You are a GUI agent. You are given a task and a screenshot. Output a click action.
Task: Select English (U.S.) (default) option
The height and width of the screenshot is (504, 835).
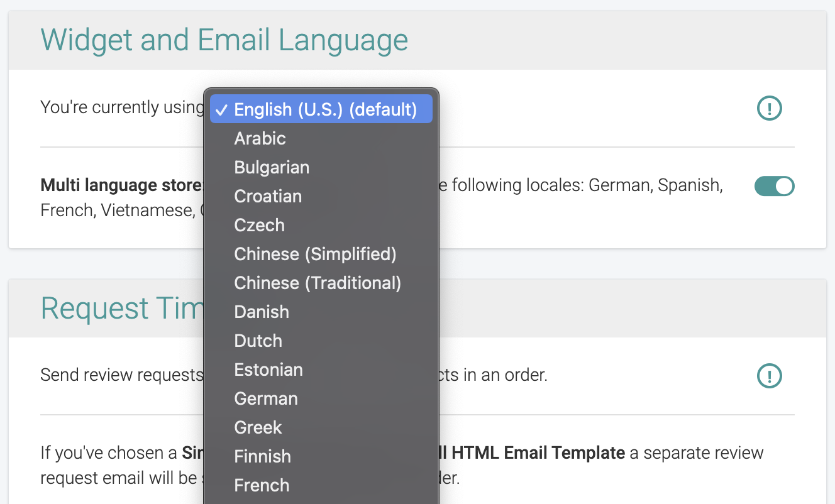point(321,109)
